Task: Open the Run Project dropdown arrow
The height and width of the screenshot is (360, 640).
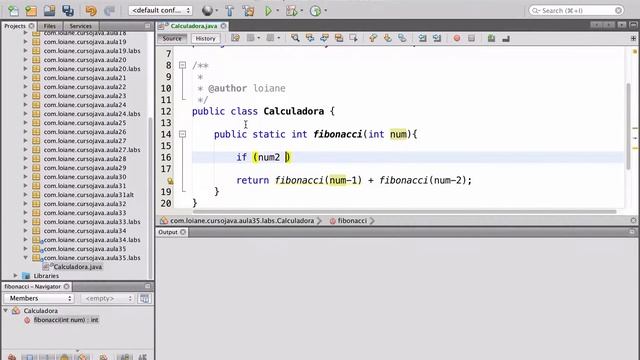Action: point(278,11)
